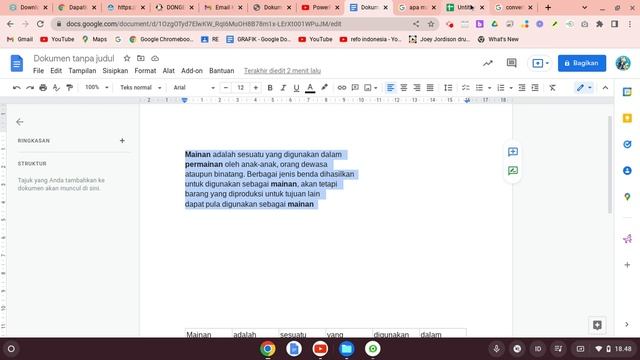
Task: Select the Paint format tool
Action: (69, 87)
